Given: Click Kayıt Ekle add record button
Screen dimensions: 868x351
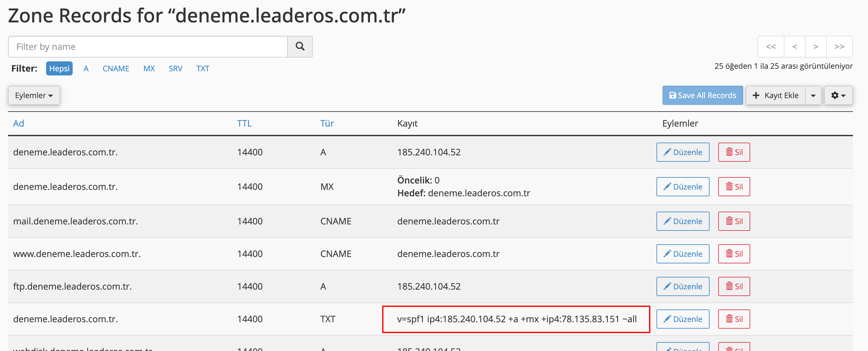Looking at the screenshot, I should pos(775,95).
